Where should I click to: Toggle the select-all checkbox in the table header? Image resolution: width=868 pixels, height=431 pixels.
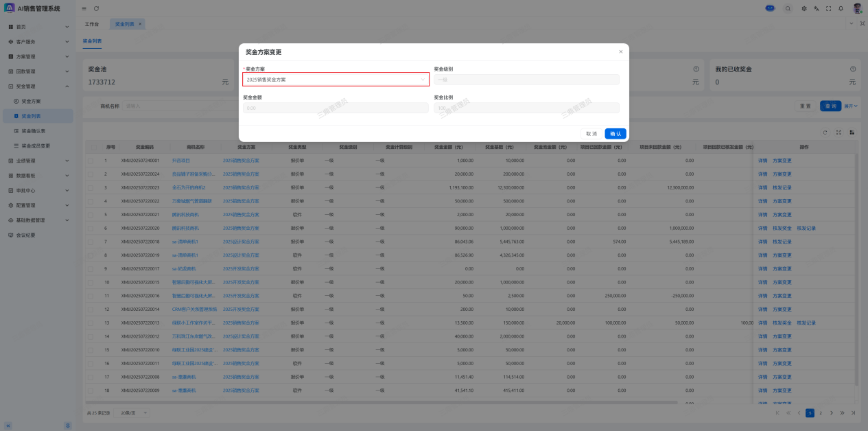91,147
